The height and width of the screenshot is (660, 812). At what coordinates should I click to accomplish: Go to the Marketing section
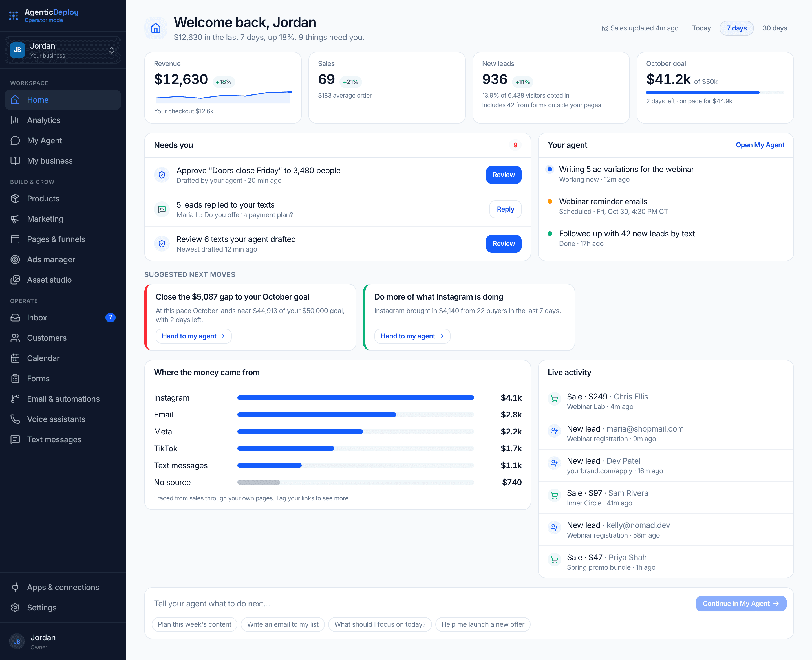point(63,219)
